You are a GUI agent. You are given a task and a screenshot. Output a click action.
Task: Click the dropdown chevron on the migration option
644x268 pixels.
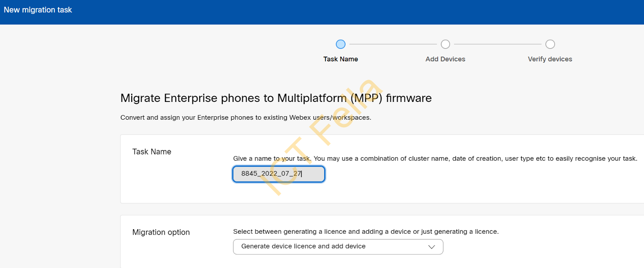431,247
